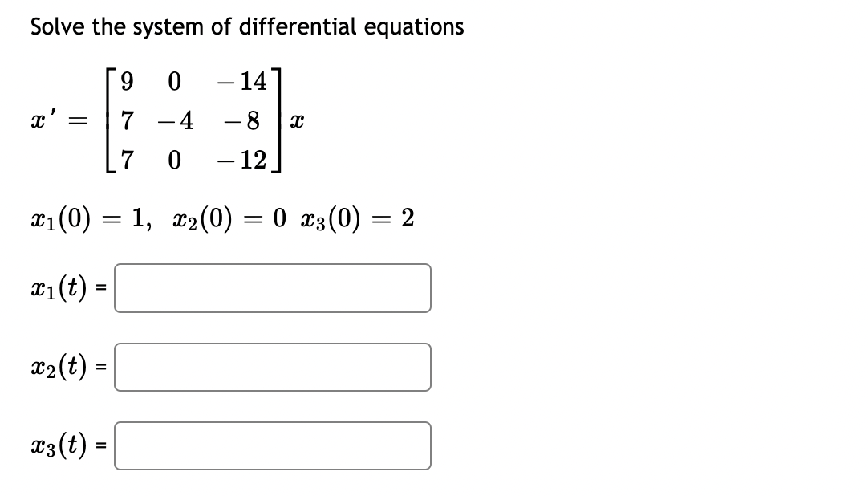Click the x2(t) answer input field
This screenshot has width=868, height=496.
pyautogui.click(x=273, y=367)
